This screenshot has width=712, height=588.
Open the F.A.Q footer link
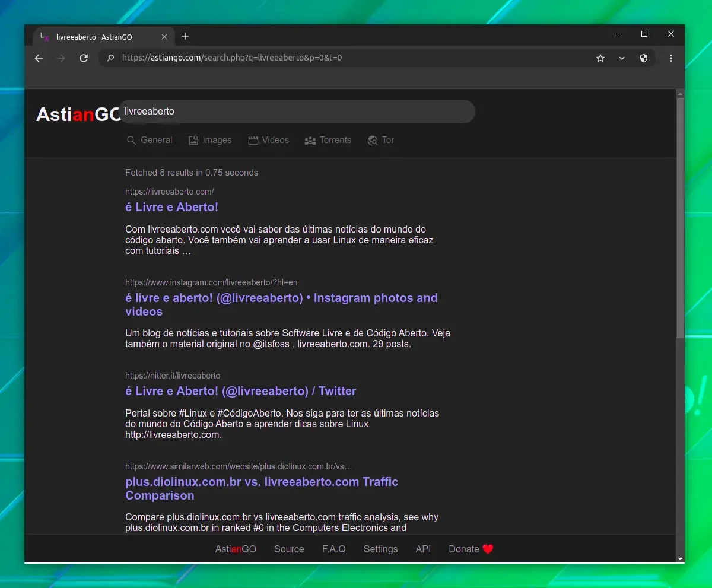coord(334,549)
